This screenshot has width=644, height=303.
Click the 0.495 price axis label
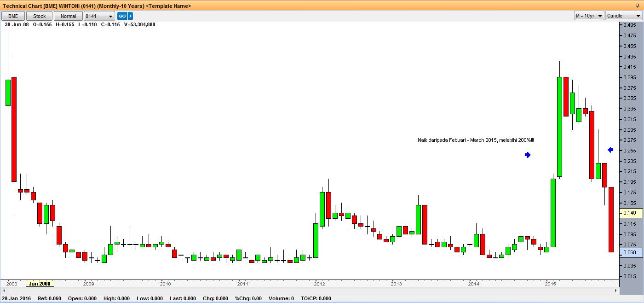coord(629,25)
